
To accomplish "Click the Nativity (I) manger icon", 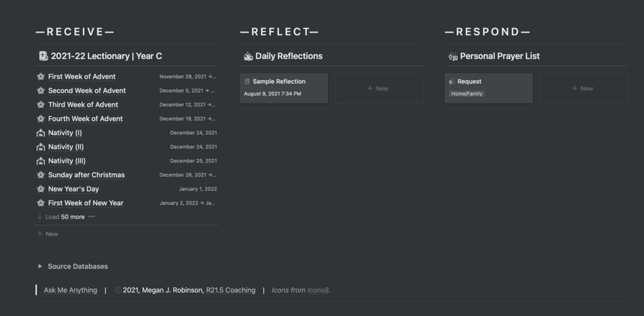I will (x=41, y=133).
